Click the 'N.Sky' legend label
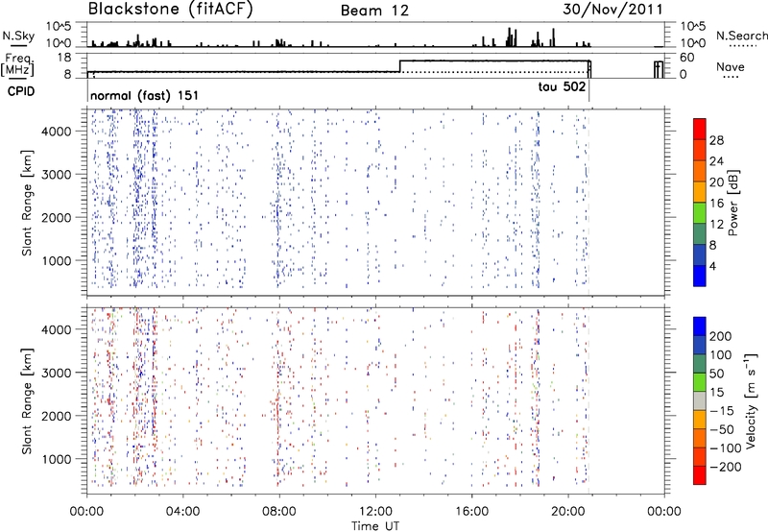Screen dimensions: 768x532 pos(18,36)
